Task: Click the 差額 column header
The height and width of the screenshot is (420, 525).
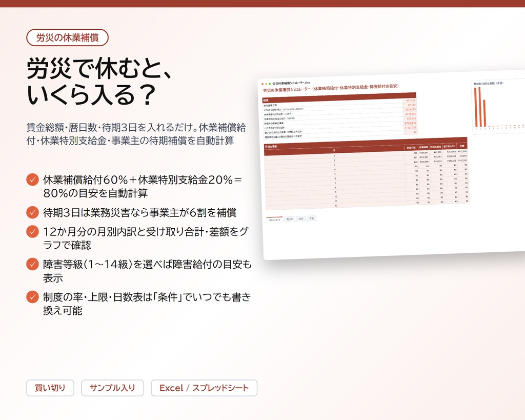Action: (462, 146)
